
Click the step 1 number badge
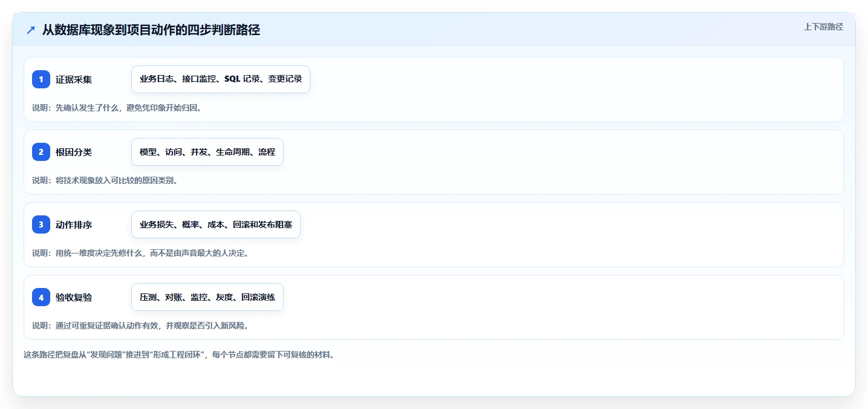(41, 79)
